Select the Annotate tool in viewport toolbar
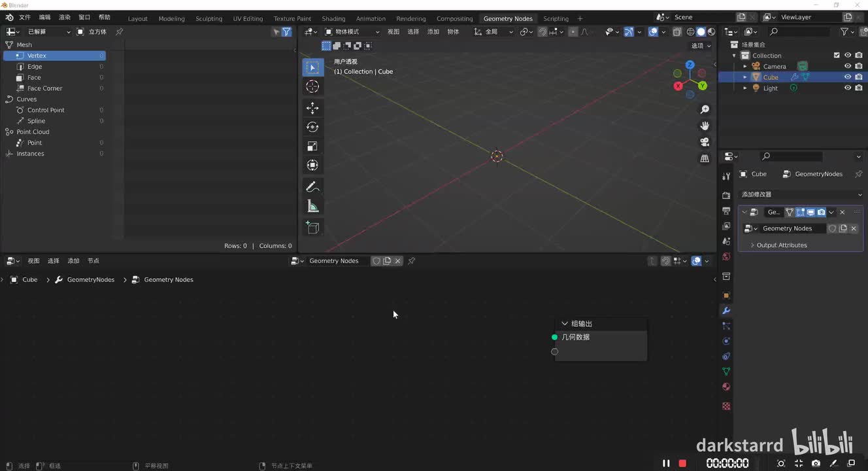 click(312, 187)
